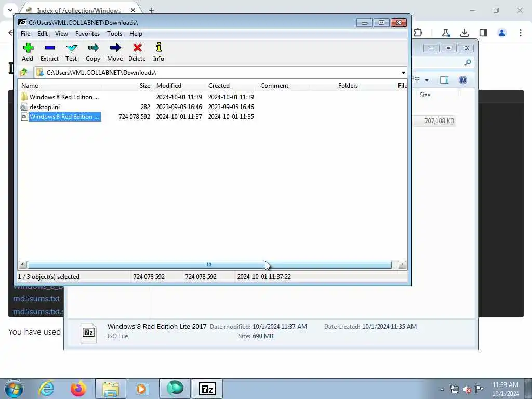Open a new Chrome tab
532x399 pixels.
point(152,10)
